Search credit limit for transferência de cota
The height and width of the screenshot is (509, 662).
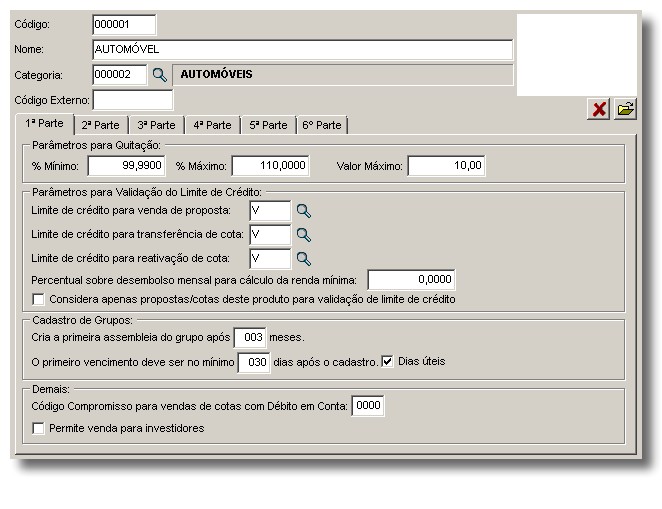coord(304,235)
